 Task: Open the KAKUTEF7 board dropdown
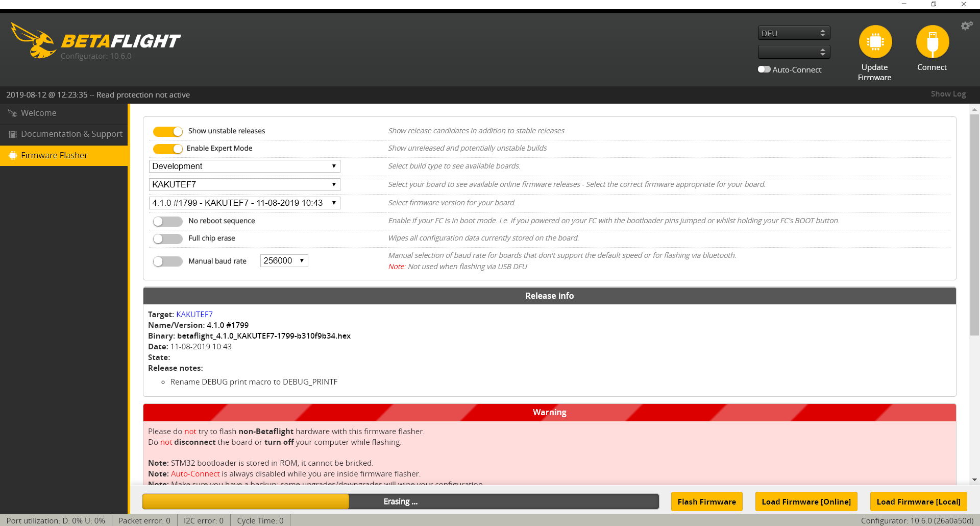point(244,184)
